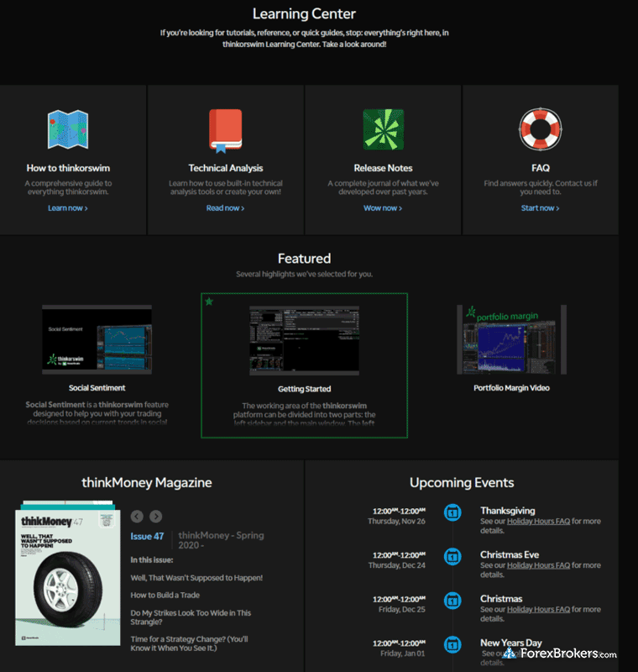Image resolution: width=638 pixels, height=672 pixels.
Task: Open Holiday Hours FAQ link under Thanksgiving
Action: [538, 521]
